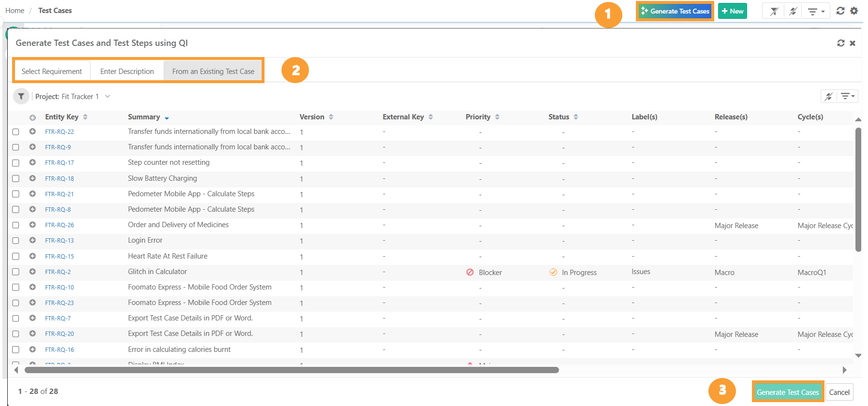Open the FTR-RQ-10 requirement link

[x=59, y=288]
